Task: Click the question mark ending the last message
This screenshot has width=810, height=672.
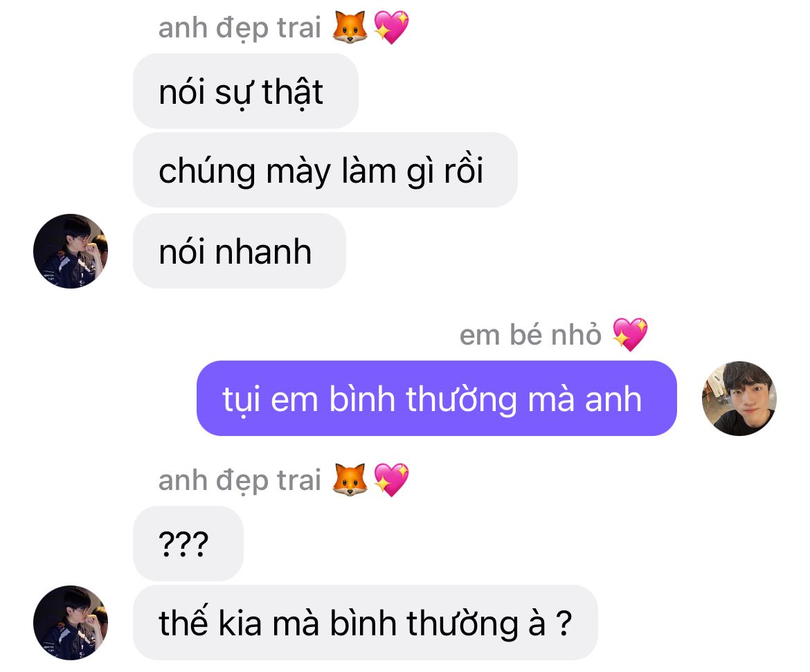Action: coord(564,623)
